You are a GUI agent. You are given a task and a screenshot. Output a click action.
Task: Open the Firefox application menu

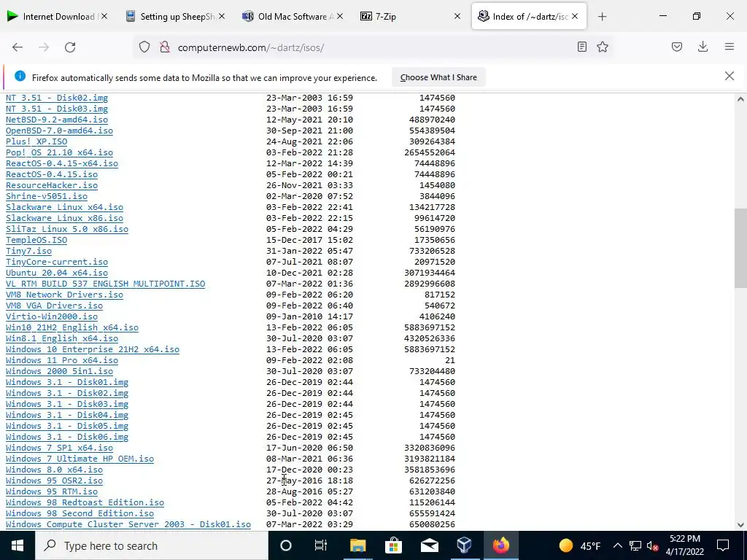coord(729,47)
